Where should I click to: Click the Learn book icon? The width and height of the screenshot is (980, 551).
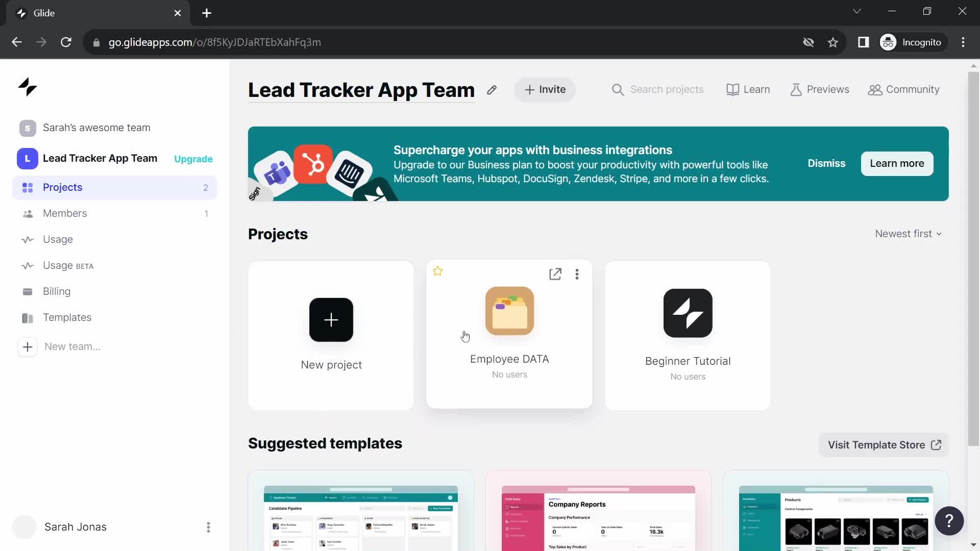[732, 89]
